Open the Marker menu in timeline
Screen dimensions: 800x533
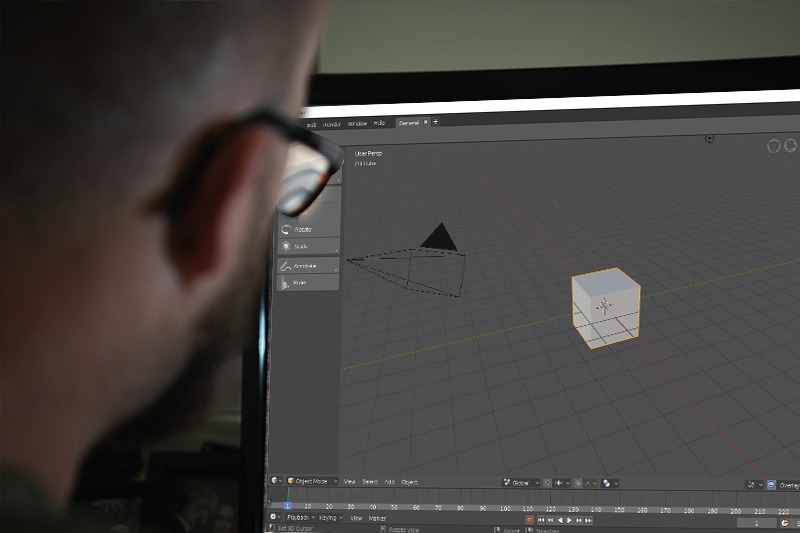click(x=377, y=518)
